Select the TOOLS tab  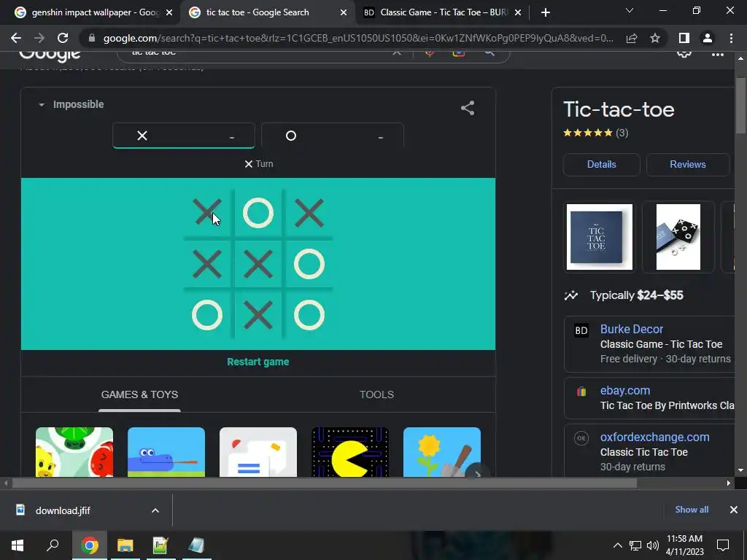coord(376,394)
